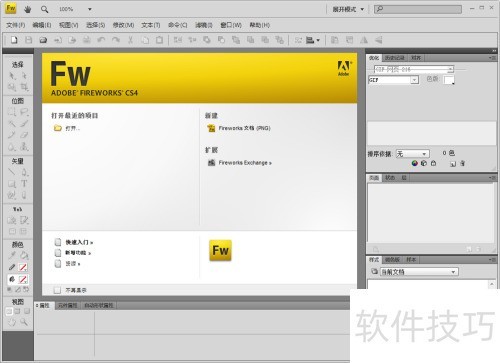This screenshot has height=363, width=500.
Task: Click the Fw application logo icon
Action: coord(11,8)
